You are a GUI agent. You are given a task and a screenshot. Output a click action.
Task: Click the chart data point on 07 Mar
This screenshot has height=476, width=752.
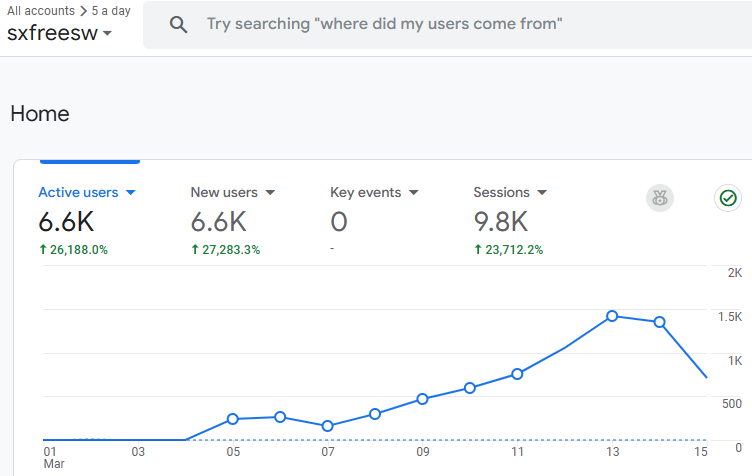(327, 426)
